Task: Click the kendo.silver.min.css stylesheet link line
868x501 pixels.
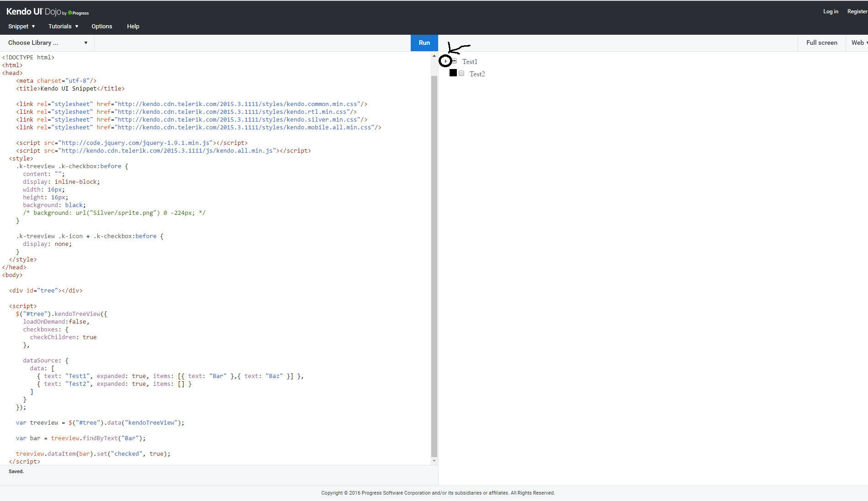Action: point(192,120)
